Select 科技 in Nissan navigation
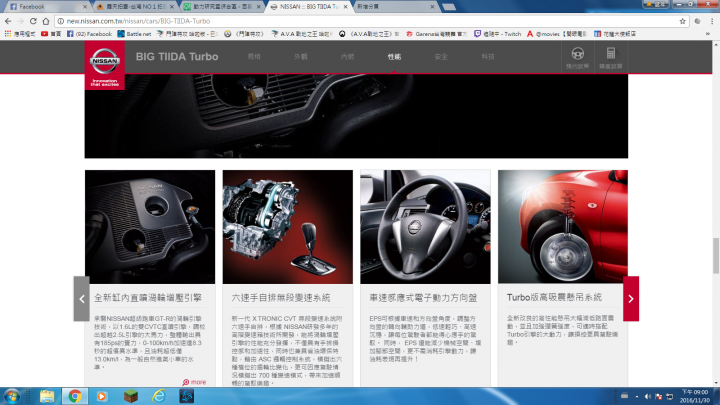Screen dimensions: 720x405 click(488, 57)
